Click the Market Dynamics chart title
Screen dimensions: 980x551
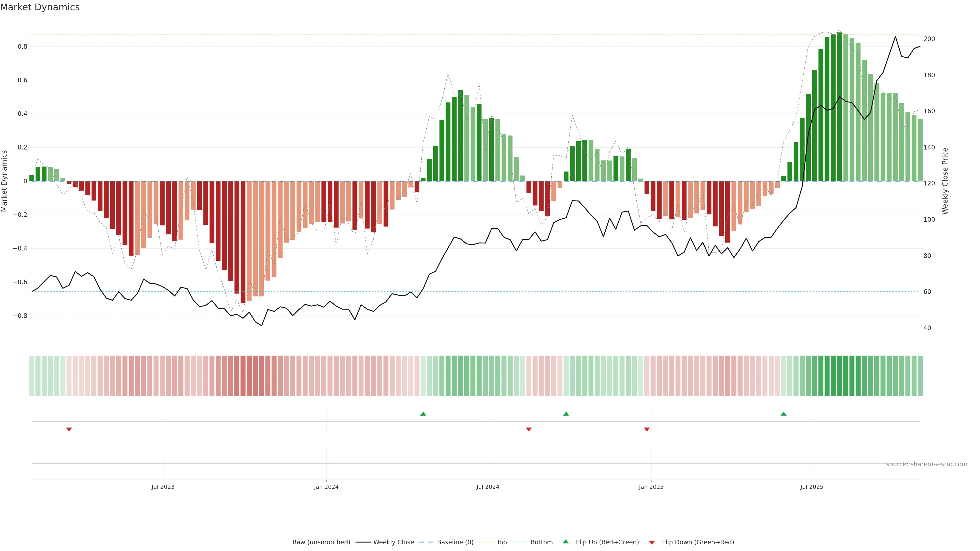(40, 7)
